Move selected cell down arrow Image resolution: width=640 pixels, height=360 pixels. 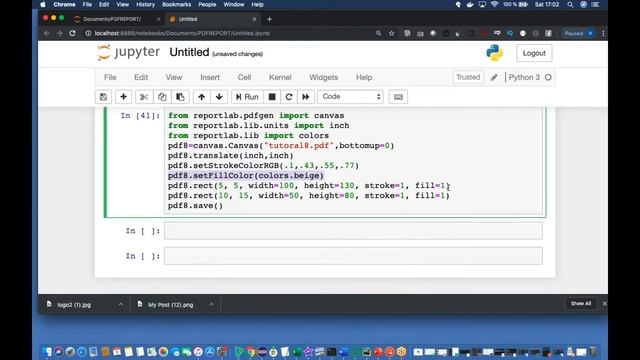point(219,97)
